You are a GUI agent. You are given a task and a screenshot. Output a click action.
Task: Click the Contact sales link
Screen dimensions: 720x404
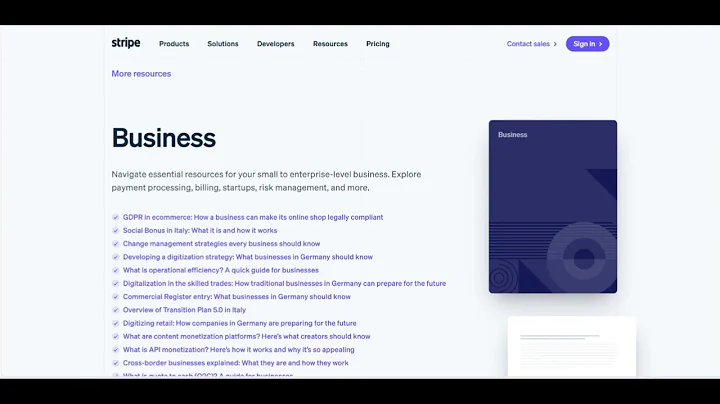532,44
